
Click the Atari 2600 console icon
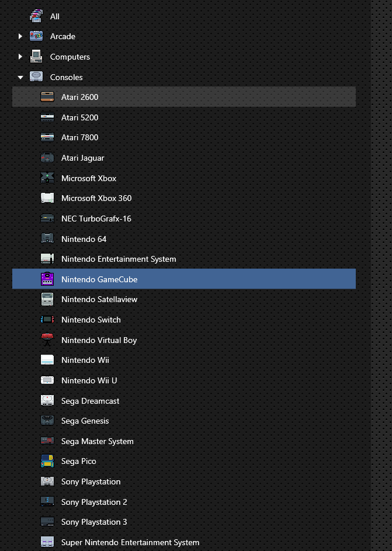click(x=47, y=96)
